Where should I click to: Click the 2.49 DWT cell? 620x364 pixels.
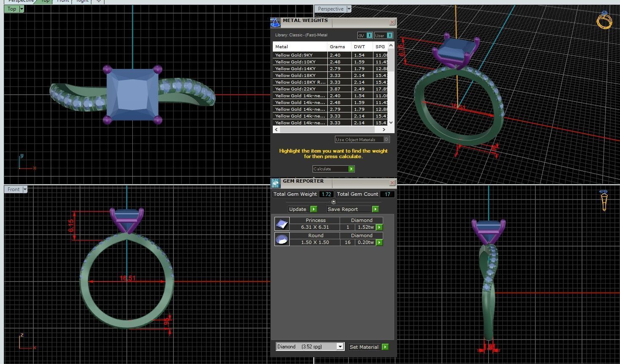(362, 89)
